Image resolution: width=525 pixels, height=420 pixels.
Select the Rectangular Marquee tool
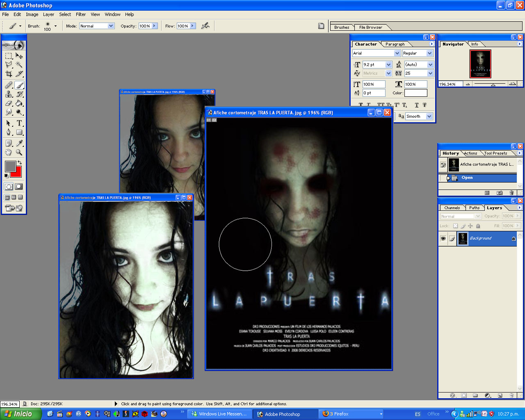9,56
